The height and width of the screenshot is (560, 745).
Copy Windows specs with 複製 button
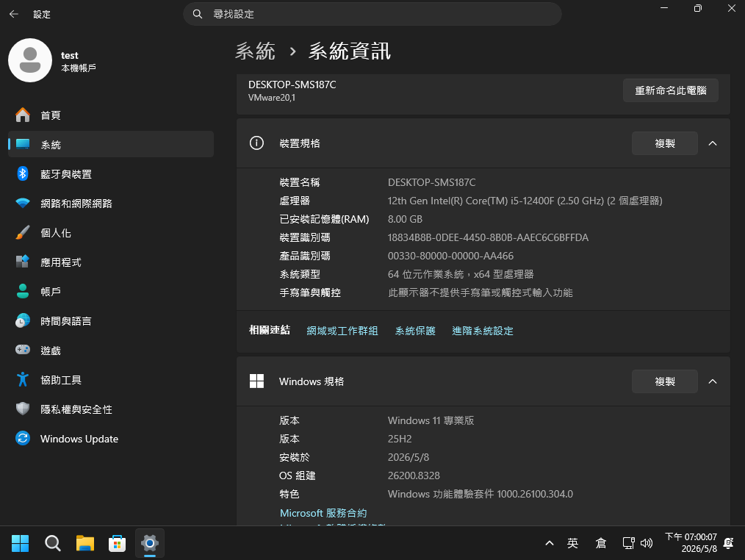click(x=665, y=381)
